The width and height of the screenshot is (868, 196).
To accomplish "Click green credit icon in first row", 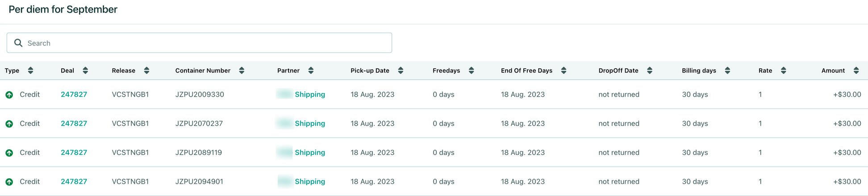I will click(x=9, y=94).
